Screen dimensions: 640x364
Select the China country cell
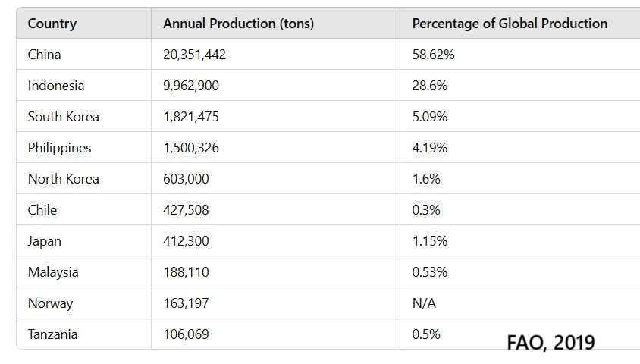pyautogui.click(x=45, y=55)
